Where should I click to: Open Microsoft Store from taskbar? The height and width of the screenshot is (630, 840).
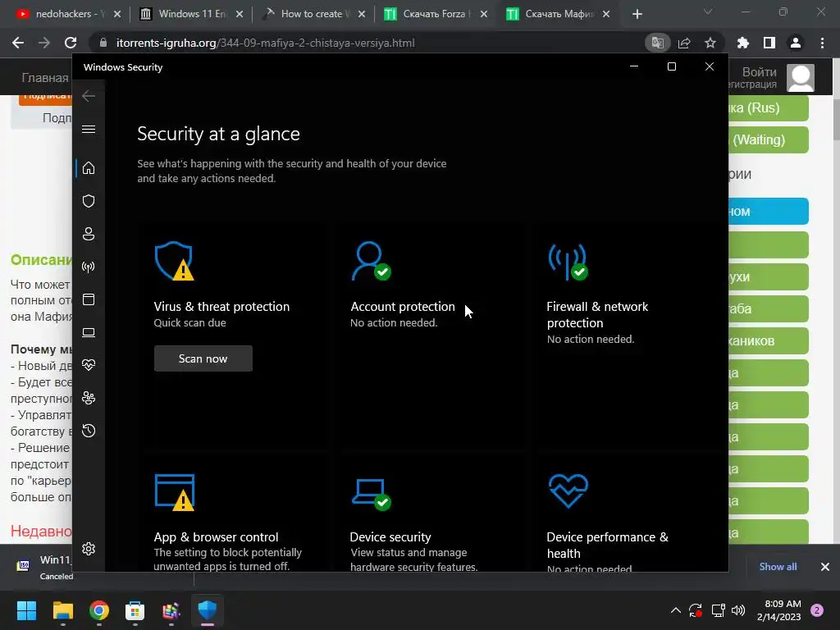135,610
